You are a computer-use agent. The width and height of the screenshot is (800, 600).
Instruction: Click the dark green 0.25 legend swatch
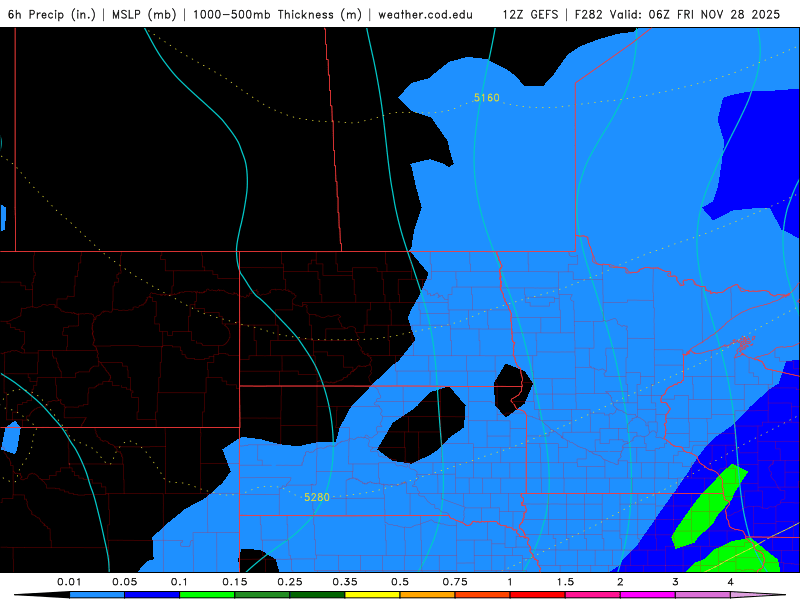click(317, 595)
